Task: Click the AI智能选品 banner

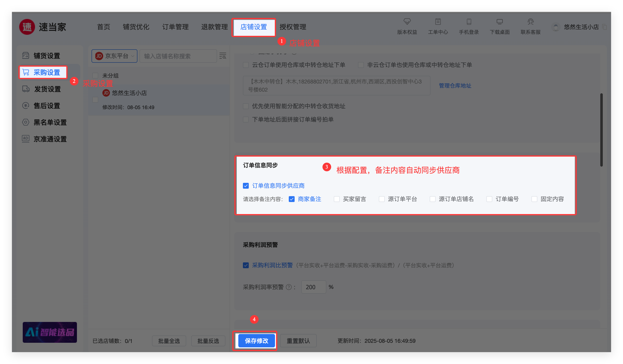Action: 50,332
